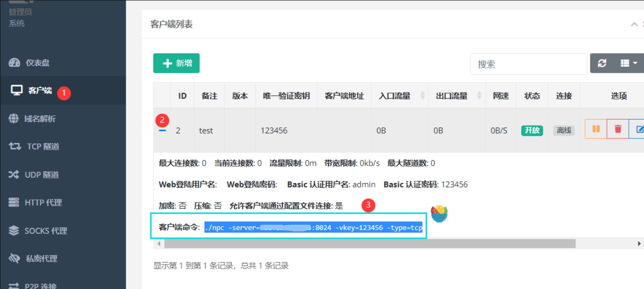The height and width of the screenshot is (289, 644).
Task: Go to UDP 隧道 page
Action: [x=63, y=175]
